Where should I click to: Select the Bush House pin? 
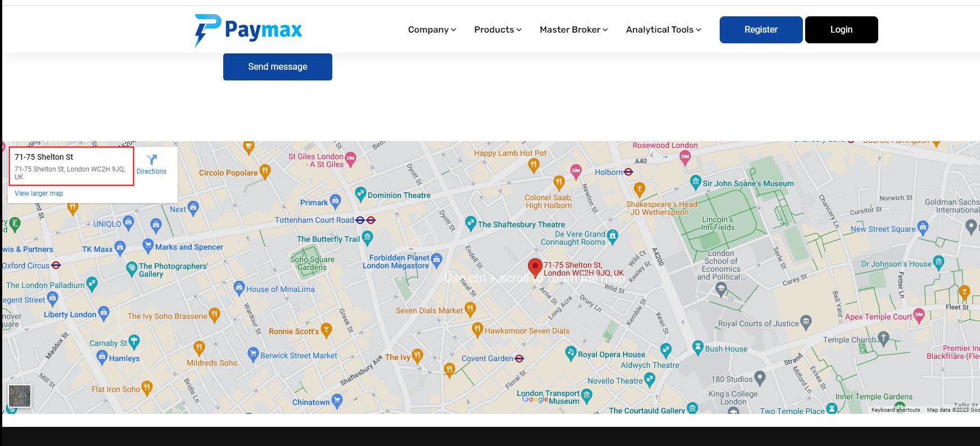tap(698, 347)
